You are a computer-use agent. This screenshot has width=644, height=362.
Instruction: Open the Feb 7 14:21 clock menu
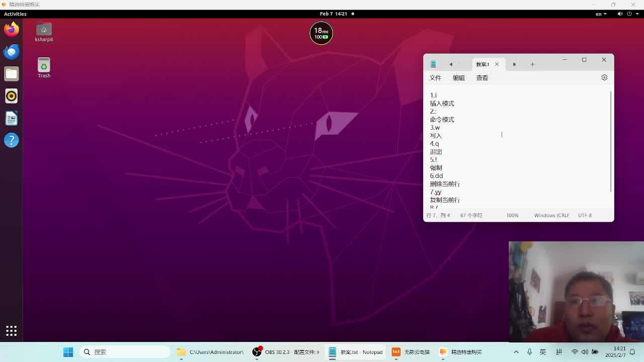pyautogui.click(x=334, y=14)
